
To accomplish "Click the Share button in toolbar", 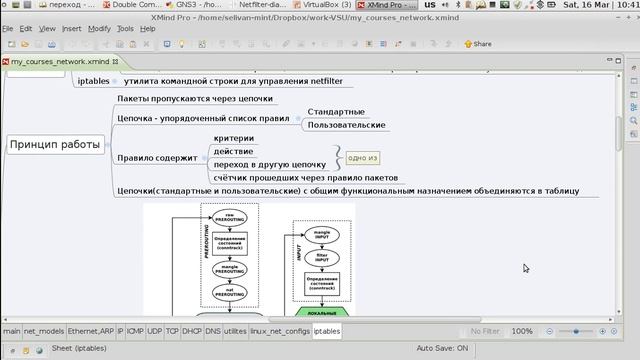I will [478, 44].
